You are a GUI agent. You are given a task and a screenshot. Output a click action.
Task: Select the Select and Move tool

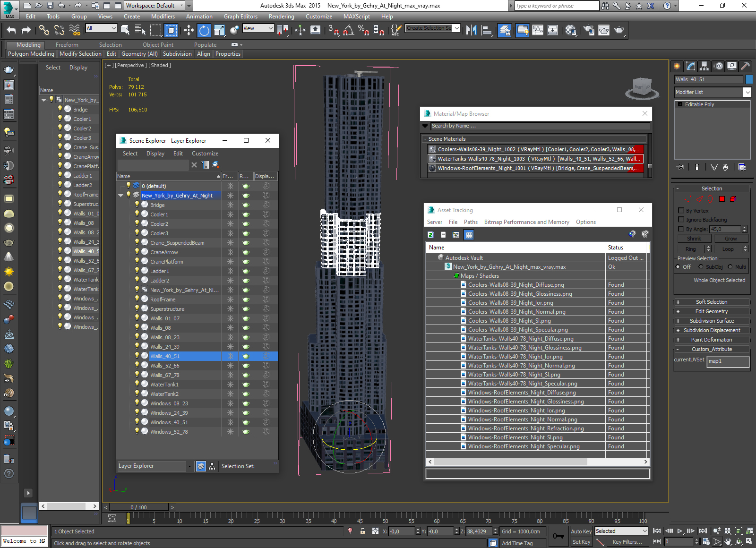189,30
